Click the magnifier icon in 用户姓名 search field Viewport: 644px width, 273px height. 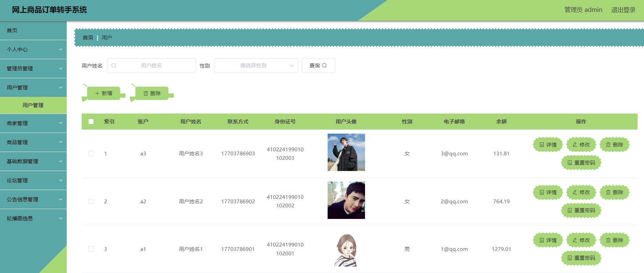(x=114, y=66)
